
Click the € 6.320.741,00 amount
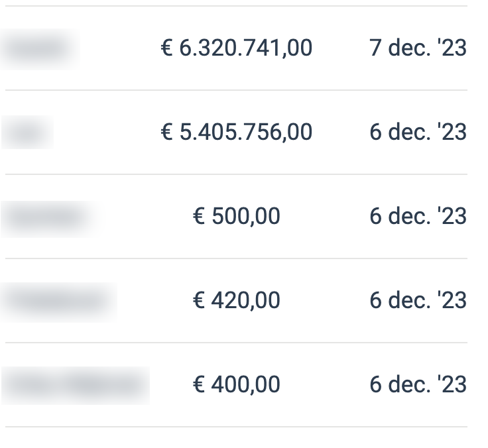(x=237, y=48)
